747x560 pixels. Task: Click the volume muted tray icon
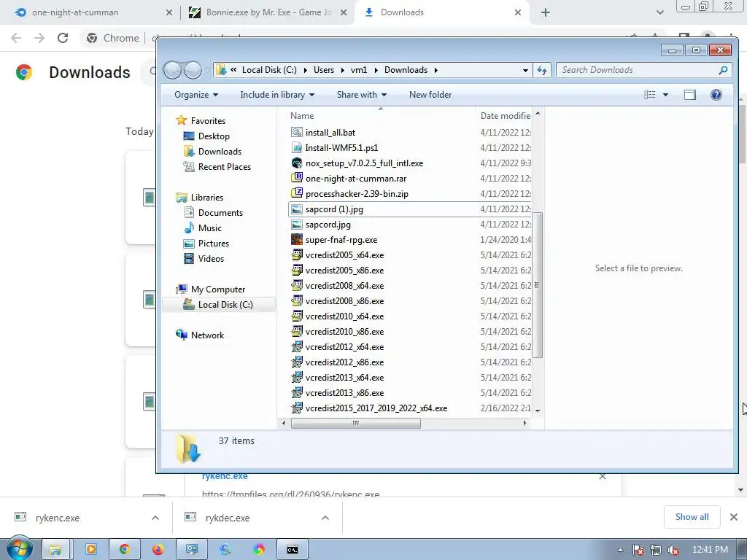coord(673,550)
